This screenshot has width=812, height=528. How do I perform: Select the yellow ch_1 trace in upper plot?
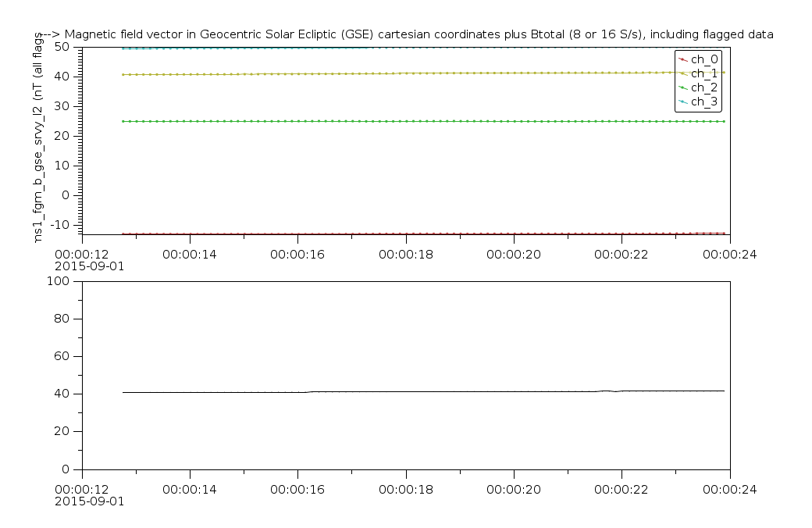[390, 73]
